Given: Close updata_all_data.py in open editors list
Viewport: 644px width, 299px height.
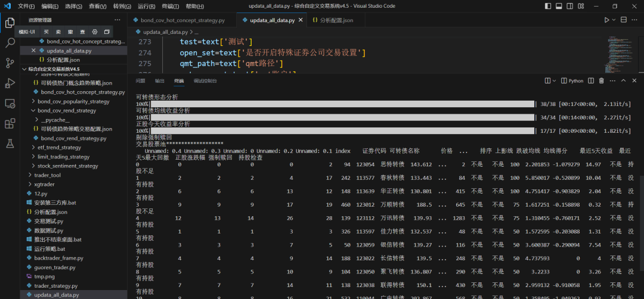Looking at the screenshot, I should [33, 51].
